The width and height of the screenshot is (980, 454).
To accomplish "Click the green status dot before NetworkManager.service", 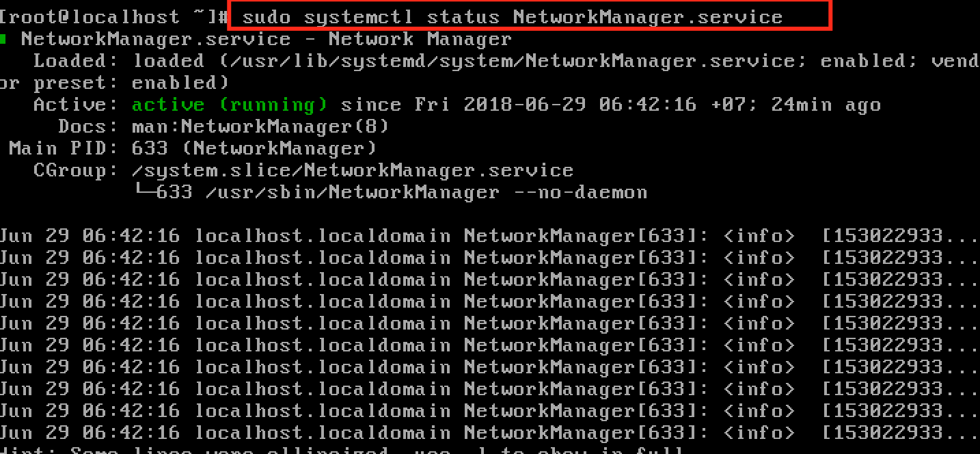I will (x=3, y=40).
